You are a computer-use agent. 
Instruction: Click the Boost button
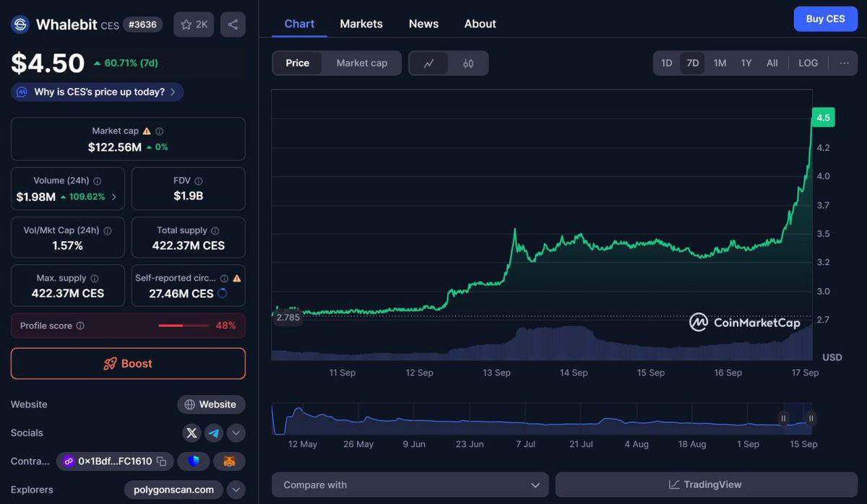[128, 364]
